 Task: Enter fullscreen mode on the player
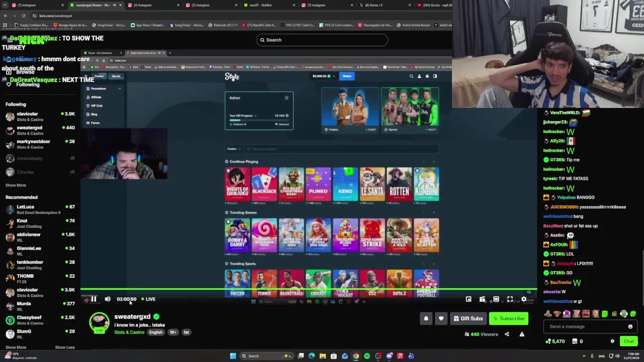tap(510, 299)
